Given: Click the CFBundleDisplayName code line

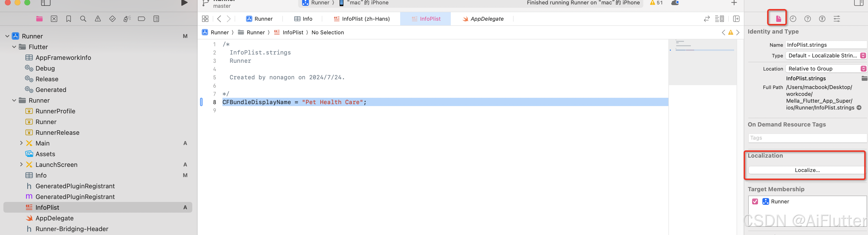Looking at the screenshot, I should (x=445, y=102).
